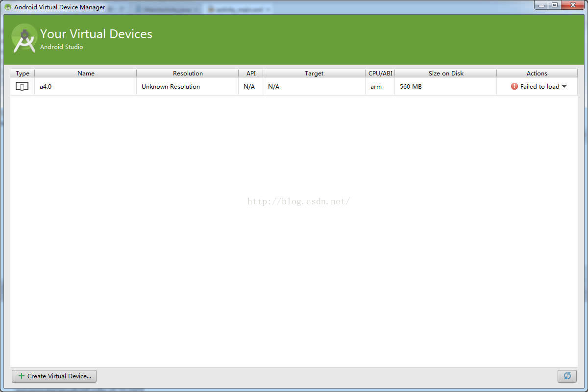Sort by the CPU/ABI column header
The image size is (588, 392).
pyautogui.click(x=380, y=73)
